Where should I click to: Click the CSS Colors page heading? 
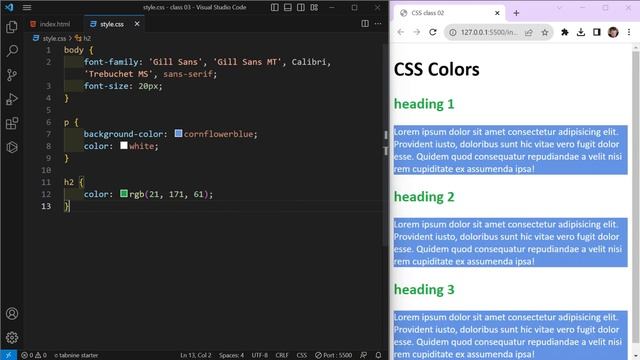pos(436,69)
